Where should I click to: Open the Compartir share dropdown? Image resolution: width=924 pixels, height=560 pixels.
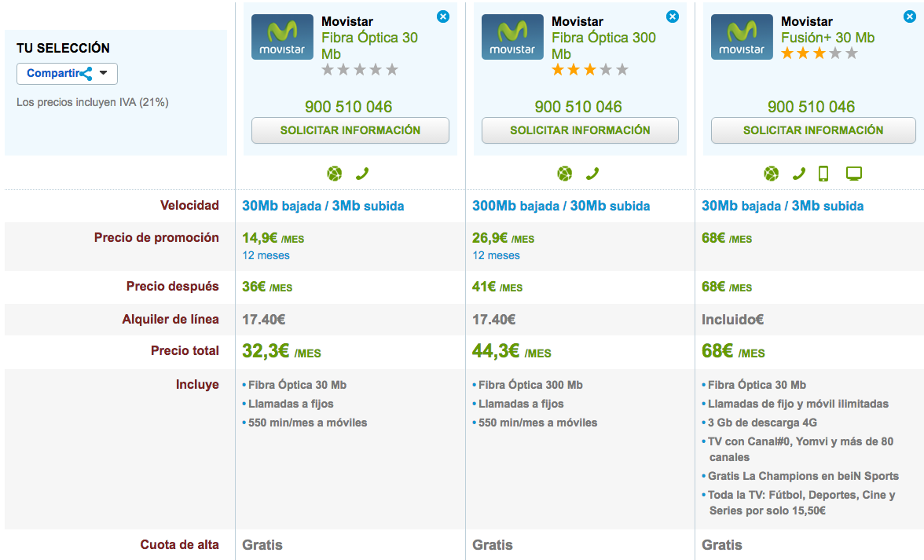coord(68,74)
